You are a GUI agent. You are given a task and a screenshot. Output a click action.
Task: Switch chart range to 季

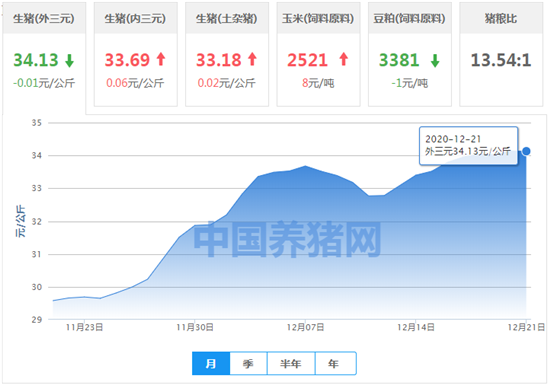coord(248,363)
